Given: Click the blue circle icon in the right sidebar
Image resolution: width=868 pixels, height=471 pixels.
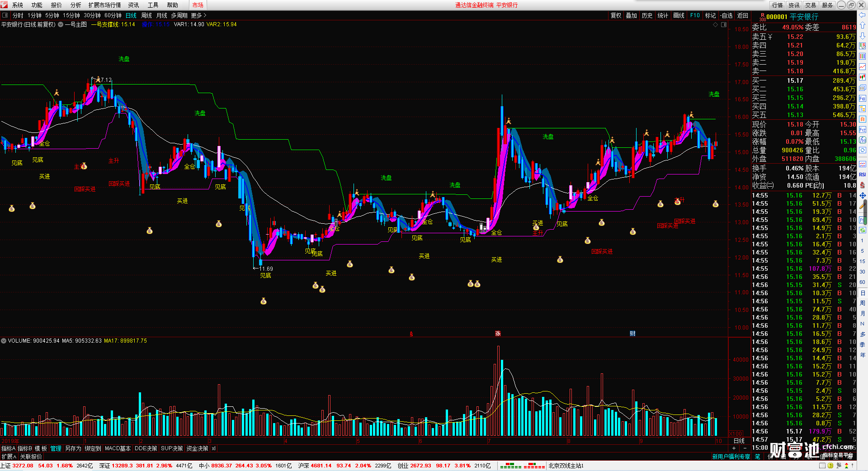Looking at the screenshot, I should [x=863, y=151].
